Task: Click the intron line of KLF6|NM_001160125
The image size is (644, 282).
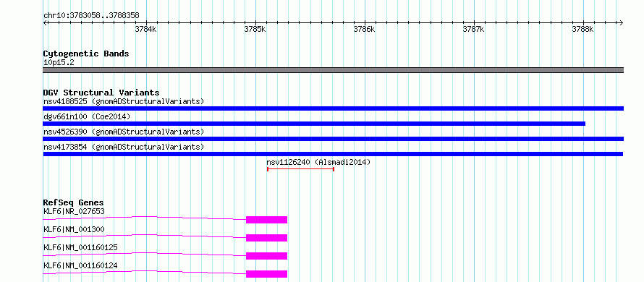Action: 145,253
